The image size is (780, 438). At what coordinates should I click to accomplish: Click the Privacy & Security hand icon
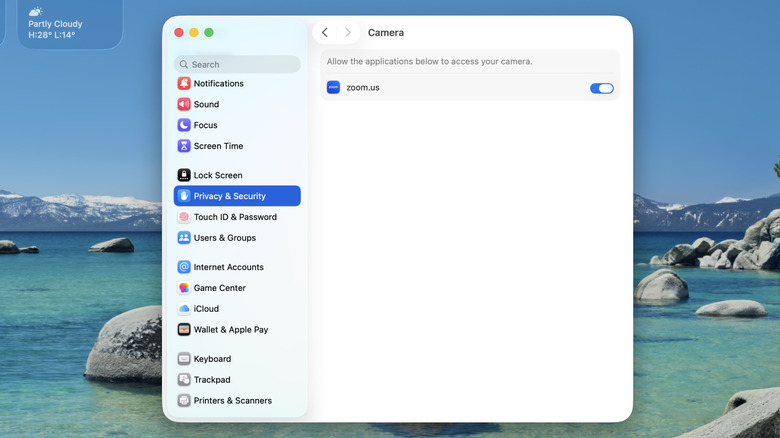tap(184, 196)
